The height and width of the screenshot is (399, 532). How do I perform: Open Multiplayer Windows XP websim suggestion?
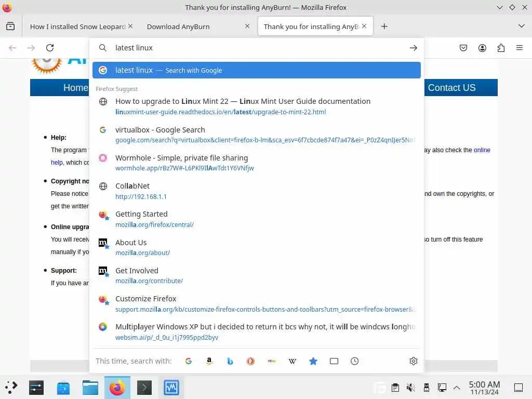pos(257,332)
